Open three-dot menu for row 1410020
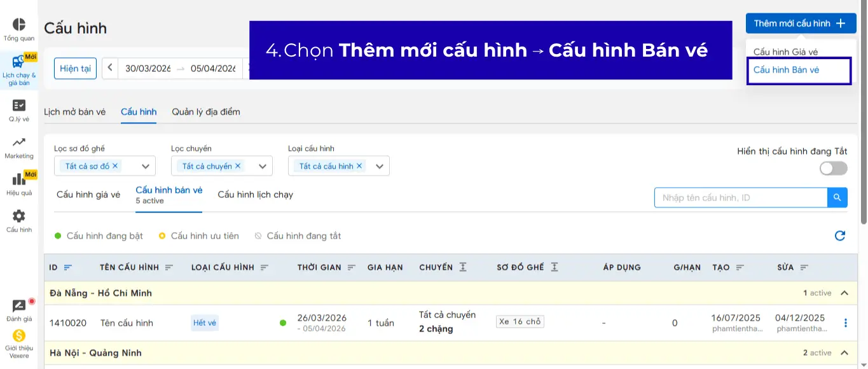This screenshot has width=868, height=369. pyautogui.click(x=845, y=323)
